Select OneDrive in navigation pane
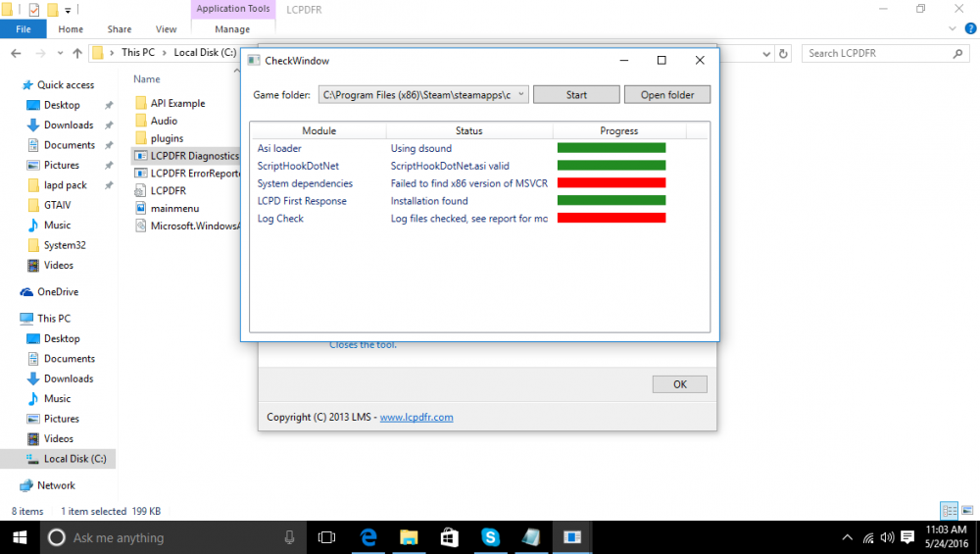This screenshot has width=980, height=554. pyautogui.click(x=58, y=292)
